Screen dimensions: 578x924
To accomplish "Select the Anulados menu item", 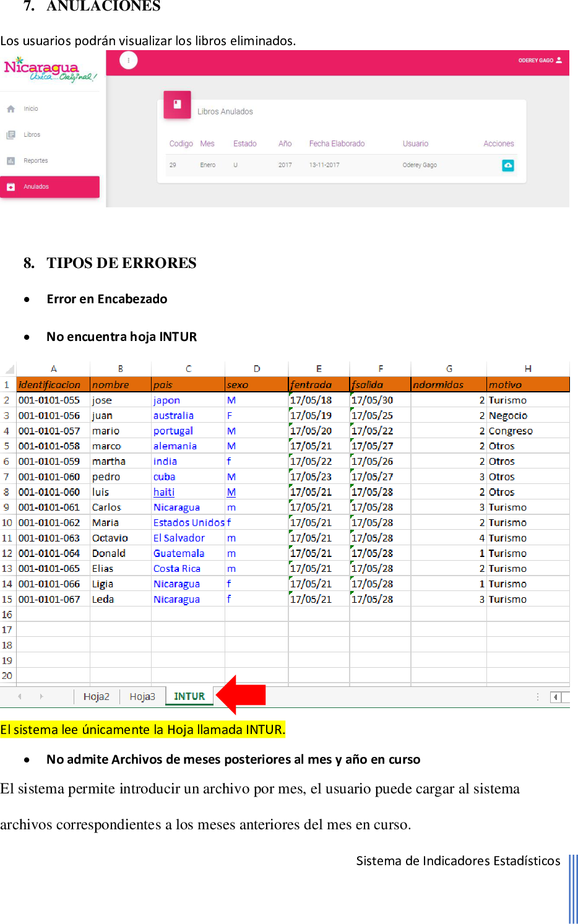I will 50,187.
